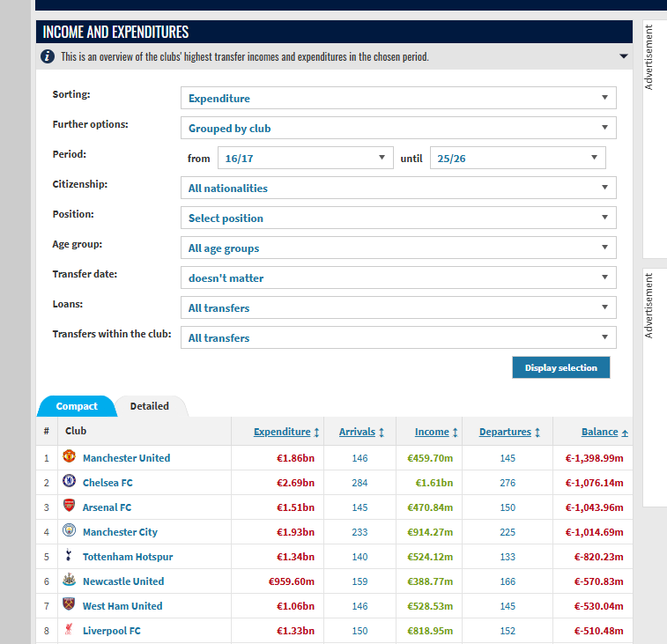Click Tottenham balance €-820.23m

click(x=598, y=557)
